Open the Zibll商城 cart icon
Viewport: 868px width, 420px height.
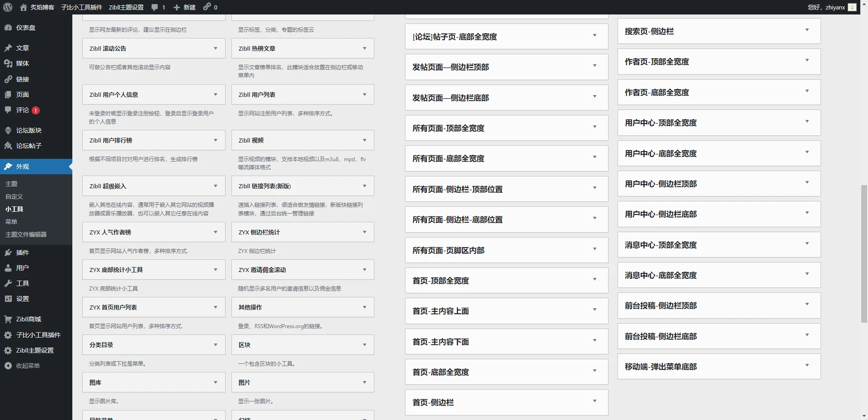pyautogui.click(x=8, y=319)
